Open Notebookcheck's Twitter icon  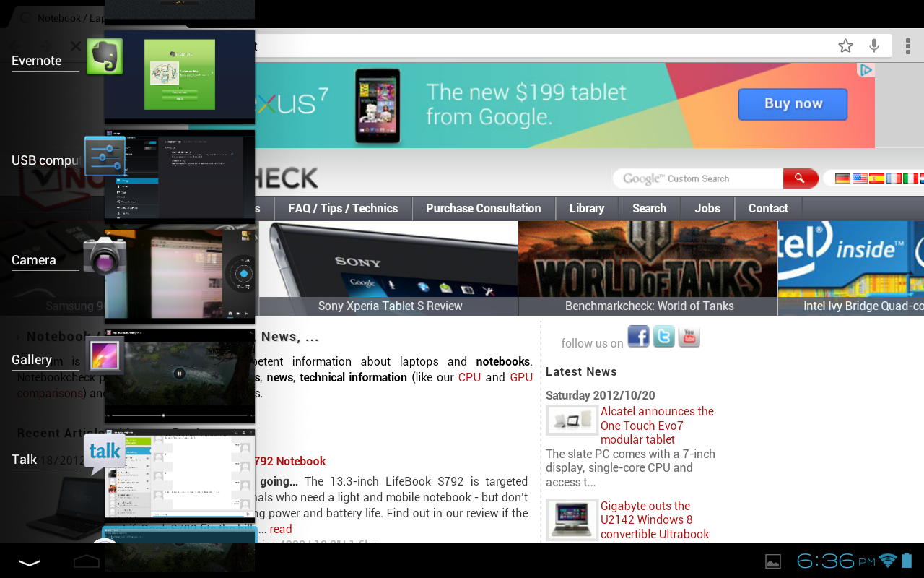664,336
